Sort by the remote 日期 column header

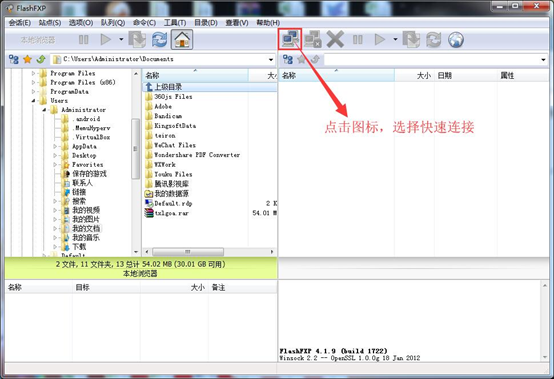[x=444, y=75]
